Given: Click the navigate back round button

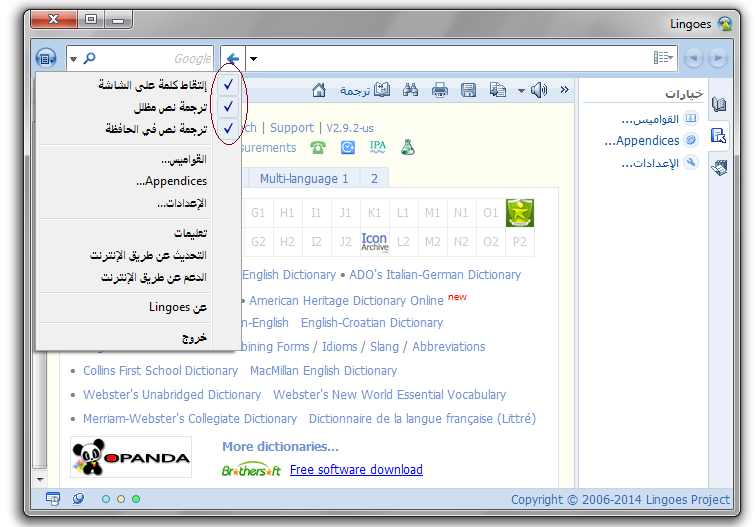Looking at the screenshot, I should click(693, 58).
